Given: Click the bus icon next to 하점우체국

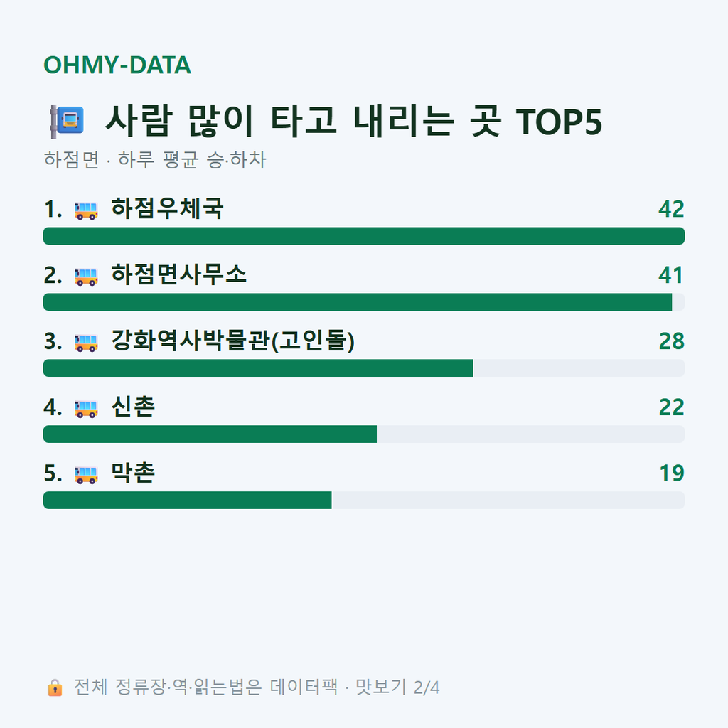Looking at the screenshot, I should click(x=86, y=210).
